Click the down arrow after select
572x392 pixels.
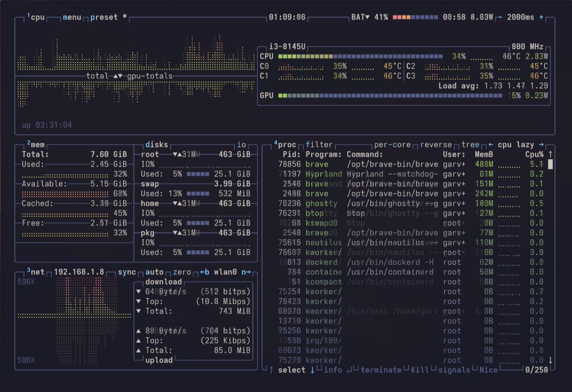[313, 370]
